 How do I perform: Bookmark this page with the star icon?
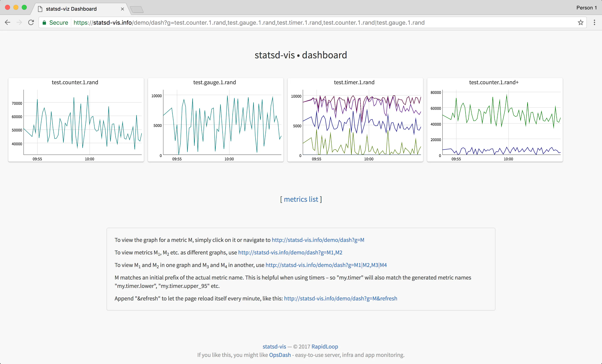580,22
